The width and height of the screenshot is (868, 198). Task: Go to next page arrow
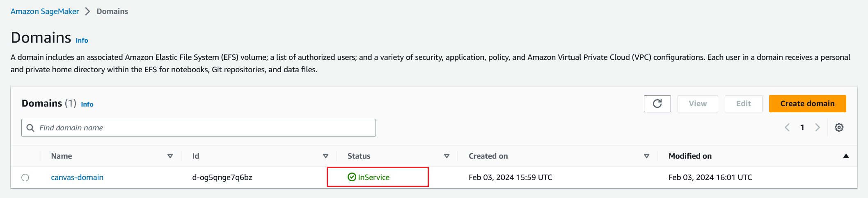click(818, 127)
